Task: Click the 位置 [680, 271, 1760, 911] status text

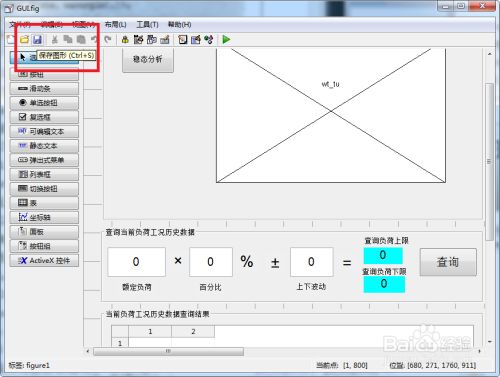Action: coord(433,366)
